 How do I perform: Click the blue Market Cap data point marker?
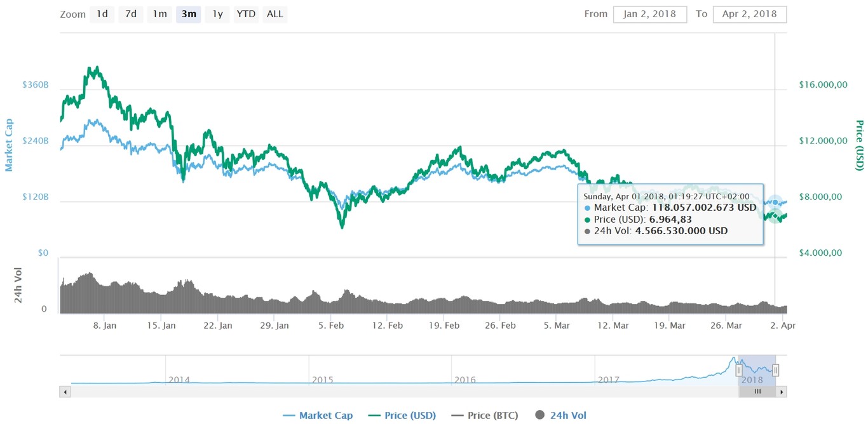[775, 202]
